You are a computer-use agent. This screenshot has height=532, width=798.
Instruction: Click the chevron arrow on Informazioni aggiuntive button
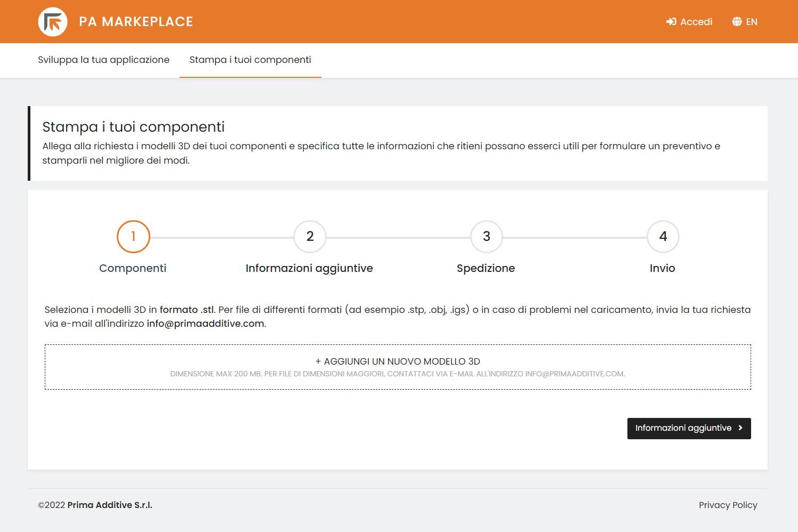740,428
